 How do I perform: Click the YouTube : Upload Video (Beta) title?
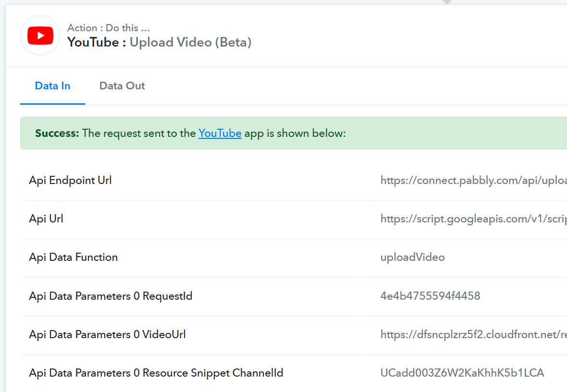click(x=159, y=42)
